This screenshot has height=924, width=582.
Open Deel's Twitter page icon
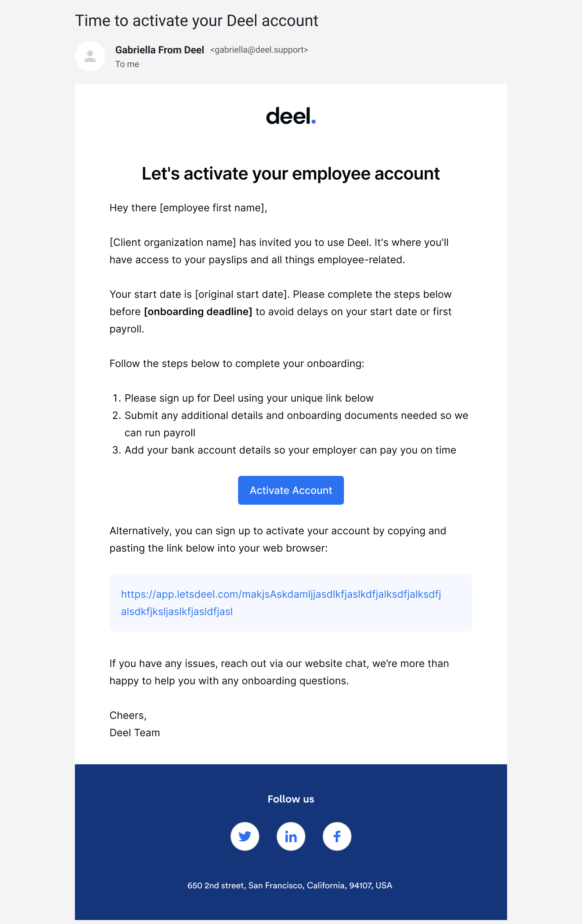(245, 836)
